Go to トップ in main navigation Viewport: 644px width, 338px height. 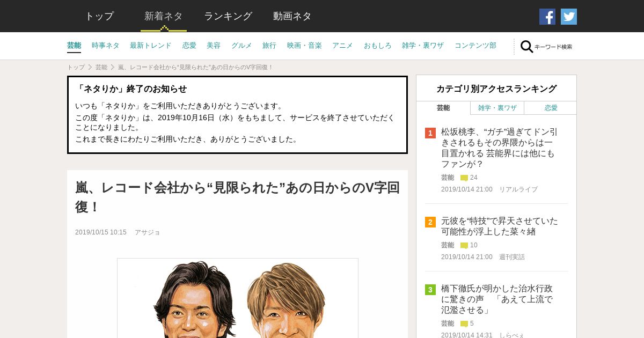(x=99, y=16)
